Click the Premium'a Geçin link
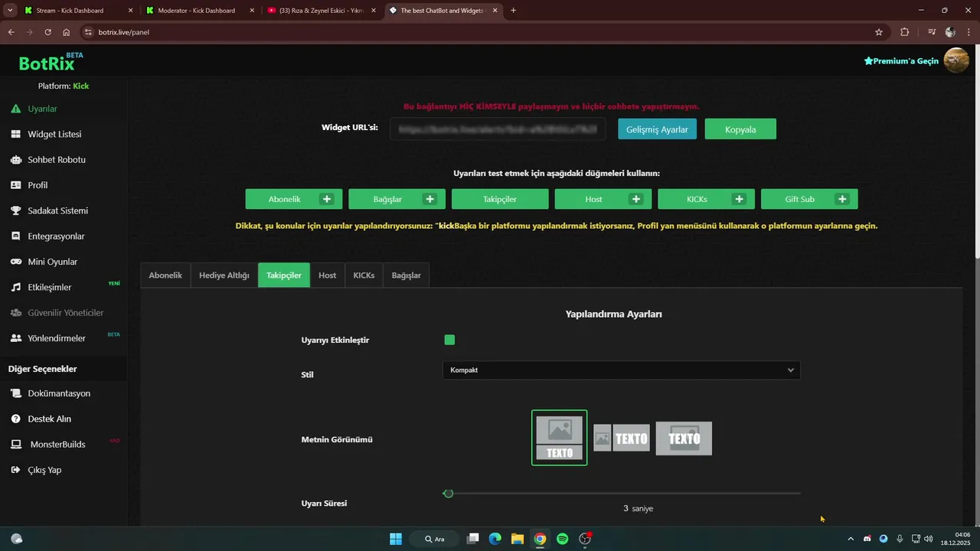The image size is (980, 551). click(x=901, y=60)
